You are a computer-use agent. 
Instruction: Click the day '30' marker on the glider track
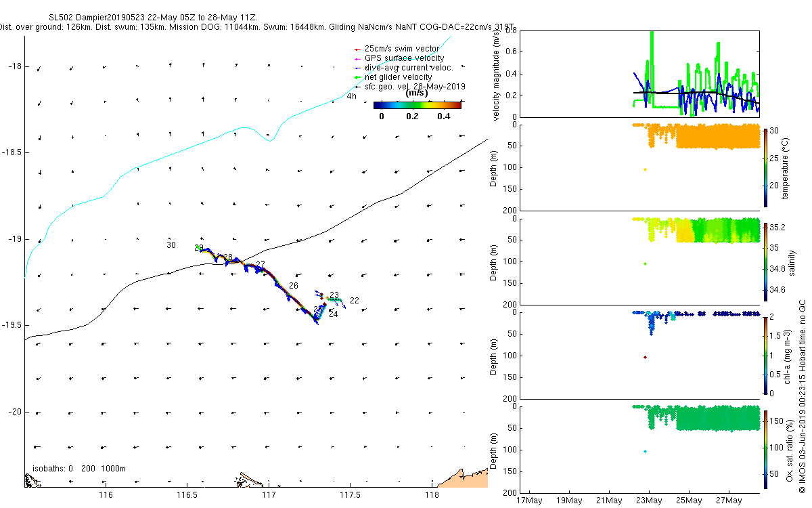point(171,245)
